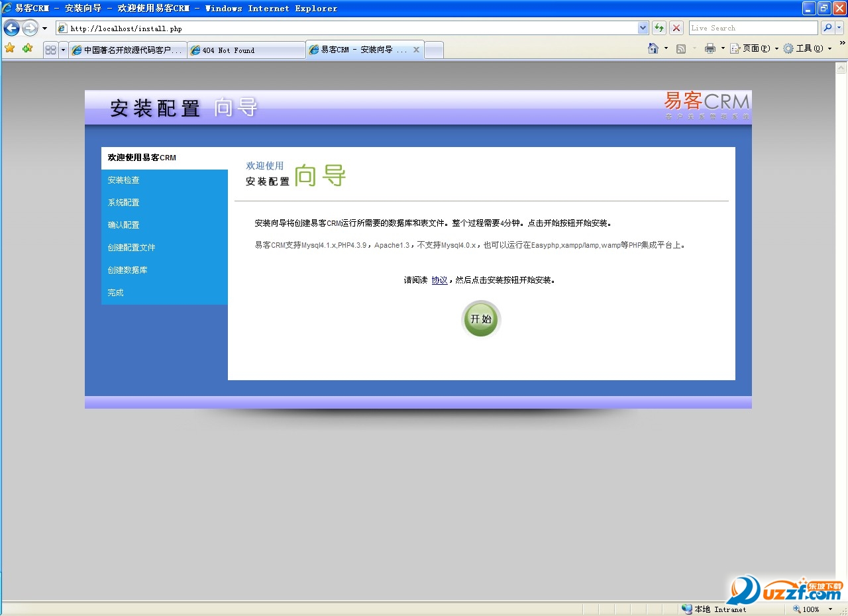Screen dimensions: 848x616
Task: Open the 页面(P) menu
Action: tap(755, 48)
